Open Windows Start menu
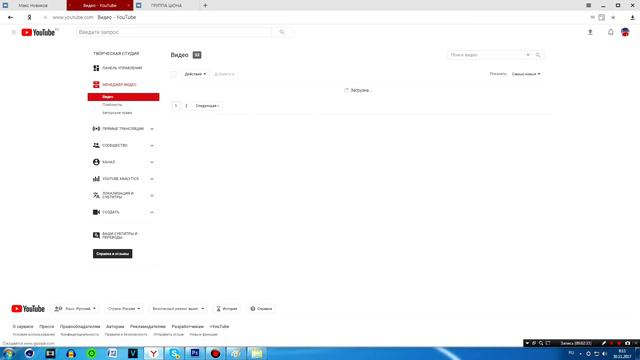The height and width of the screenshot is (360, 640). click(x=9, y=353)
